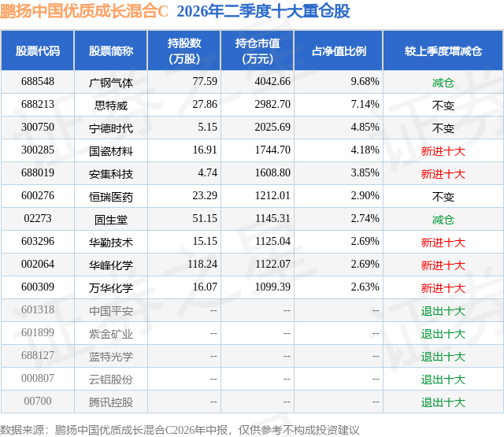The image size is (504, 437).
Task: Click the 占净值比例 column header
Action: pos(339,50)
